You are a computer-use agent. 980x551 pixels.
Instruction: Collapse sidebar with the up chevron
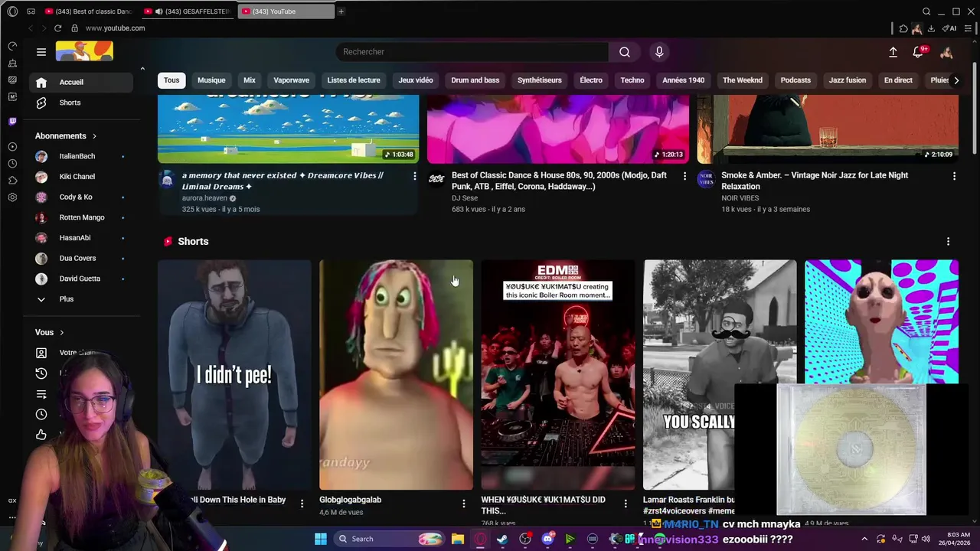(x=142, y=69)
